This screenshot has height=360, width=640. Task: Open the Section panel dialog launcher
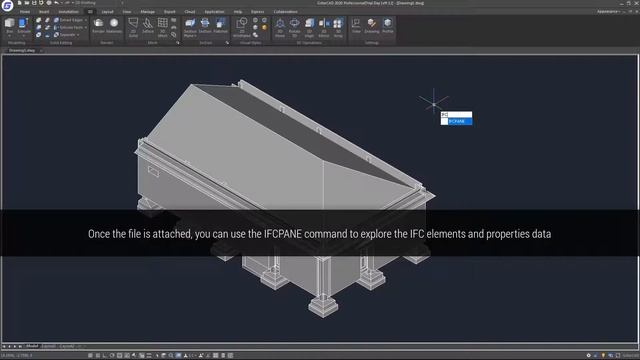[227, 42]
